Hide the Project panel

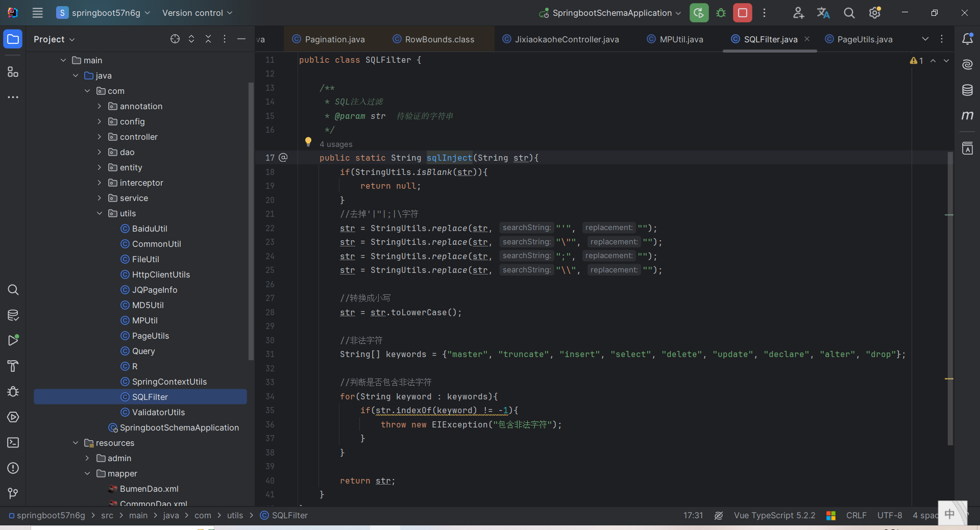[241, 39]
